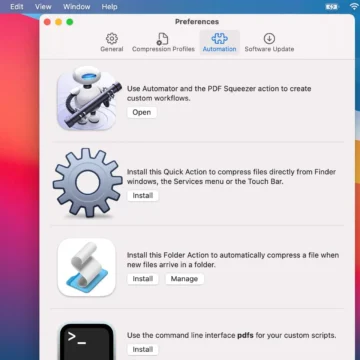Select the Automation tab

point(219,43)
